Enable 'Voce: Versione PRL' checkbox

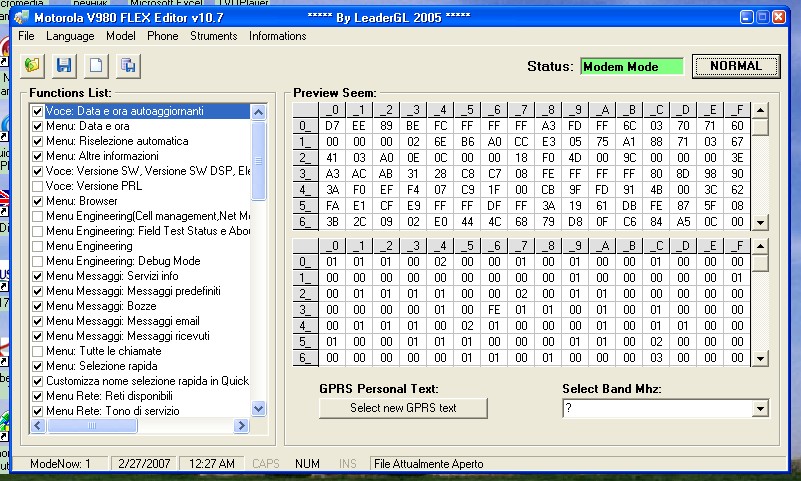(37, 186)
